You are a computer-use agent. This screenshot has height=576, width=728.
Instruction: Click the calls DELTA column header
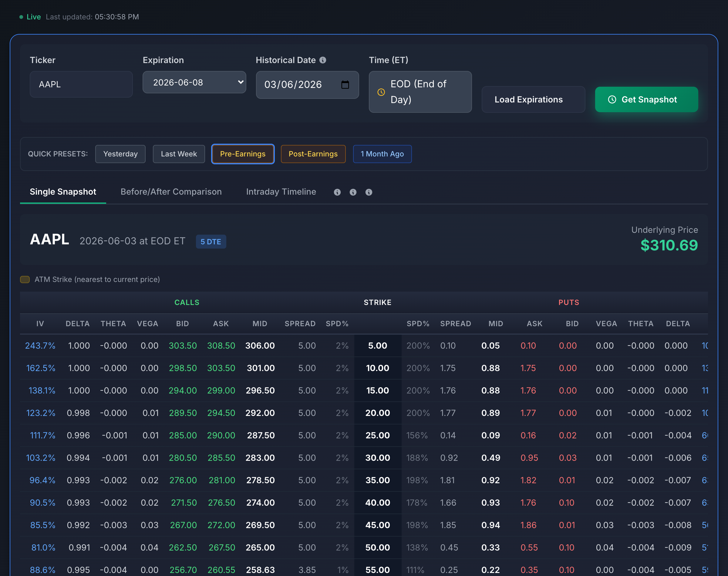[78, 324]
